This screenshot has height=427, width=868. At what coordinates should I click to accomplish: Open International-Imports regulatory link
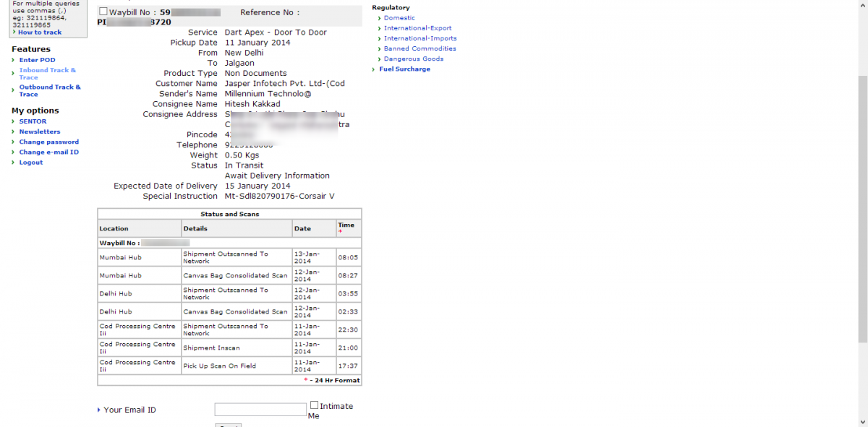point(420,38)
